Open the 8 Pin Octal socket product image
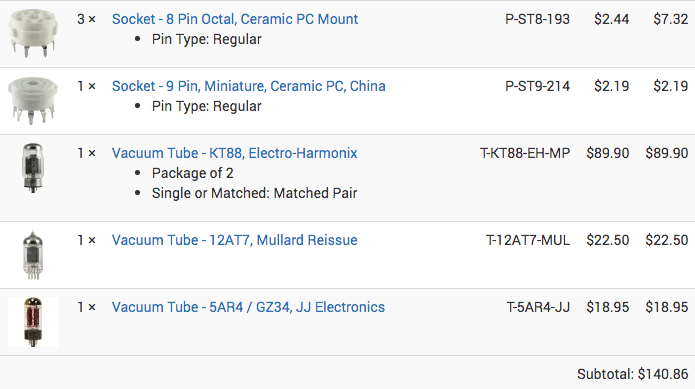Image resolution: width=695 pixels, height=389 pixels. [x=33, y=34]
